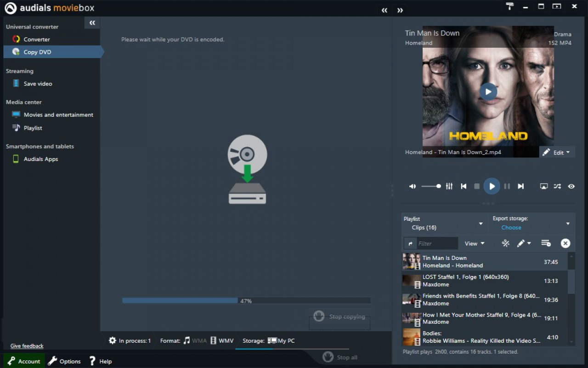588x368 pixels.
Task: Click the In process gear icon
Action: [113, 341]
